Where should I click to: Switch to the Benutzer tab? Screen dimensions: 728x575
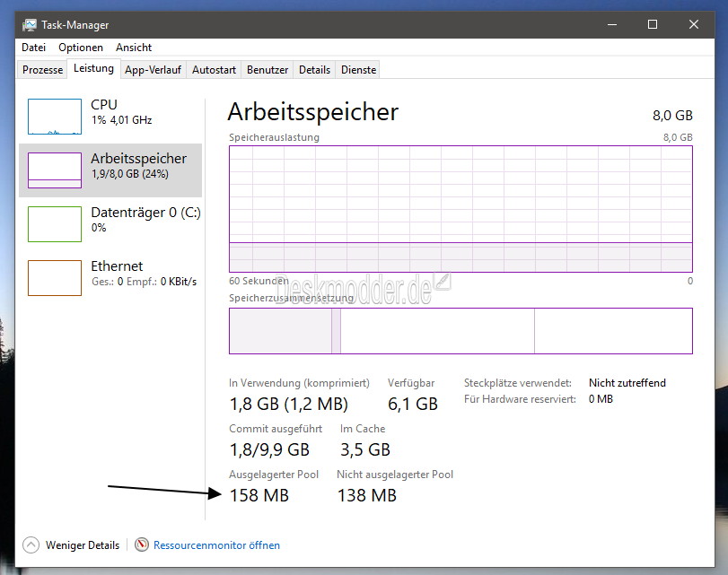268,70
